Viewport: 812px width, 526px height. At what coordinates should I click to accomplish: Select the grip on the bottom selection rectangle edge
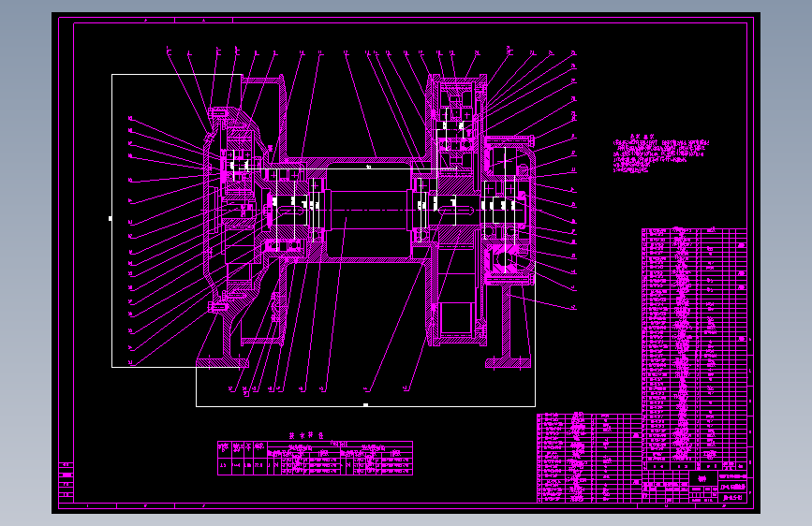pyautogui.click(x=365, y=405)
